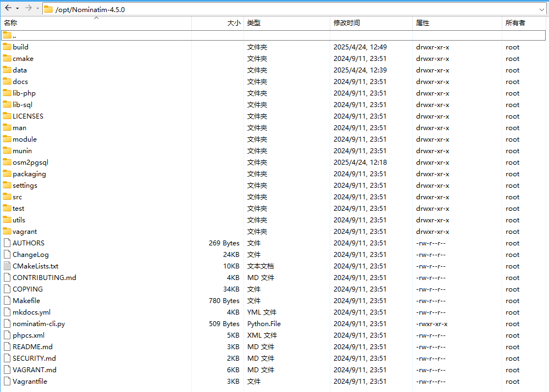This screenshot has height=392, width=549.
Task: Open the back history dropdown arrow
Action: coord(17,8)
